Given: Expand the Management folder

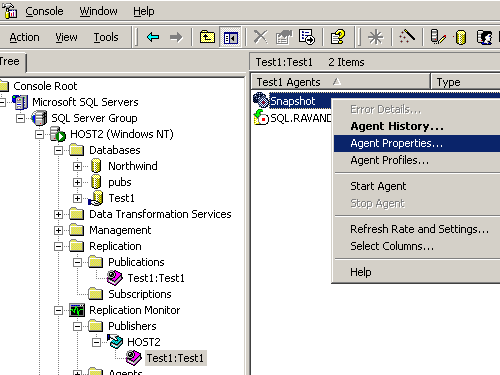Looking at the screenshot, I should [58, 230].
